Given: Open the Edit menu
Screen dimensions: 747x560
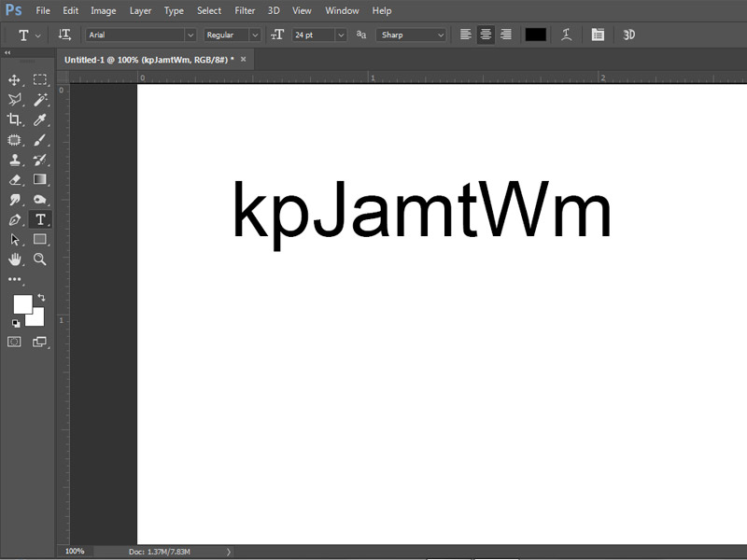Looking at the screenshot, I should point(71,10).
